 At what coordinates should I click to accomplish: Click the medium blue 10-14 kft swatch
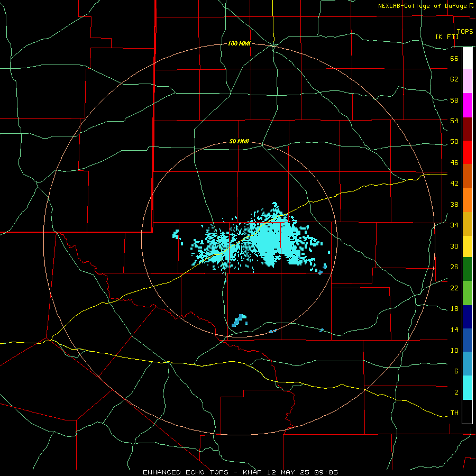click(x=467, y=340)
